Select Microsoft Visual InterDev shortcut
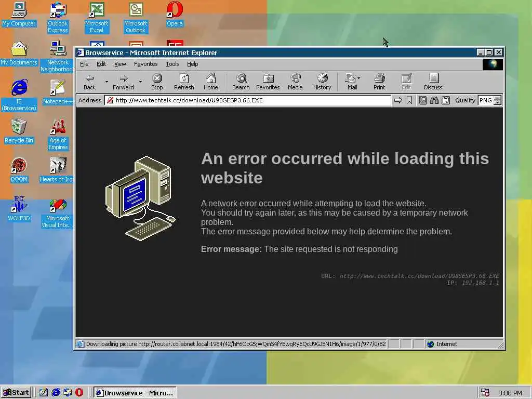 tap(58, 212)
